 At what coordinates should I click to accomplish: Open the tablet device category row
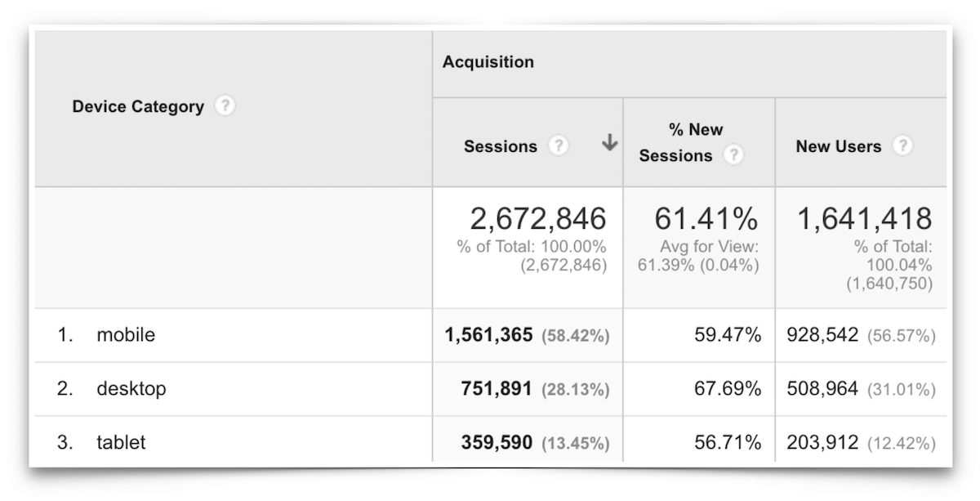point(121,442)
